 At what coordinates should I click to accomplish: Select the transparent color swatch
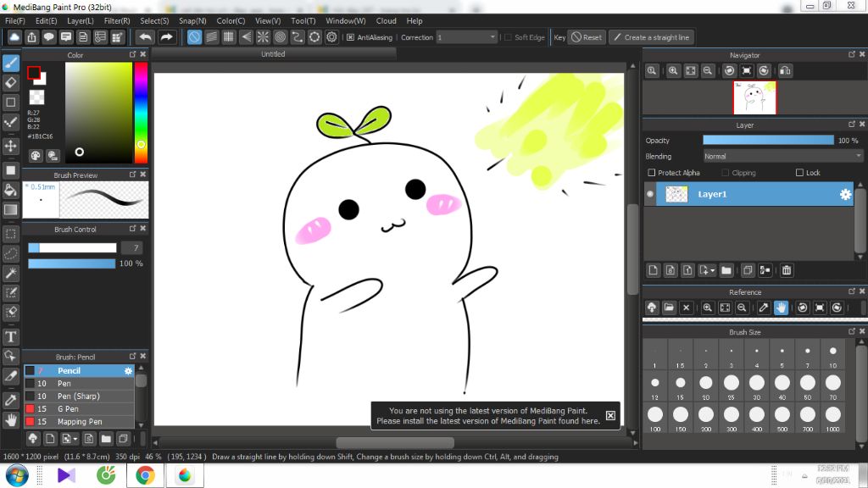[36, 97]
